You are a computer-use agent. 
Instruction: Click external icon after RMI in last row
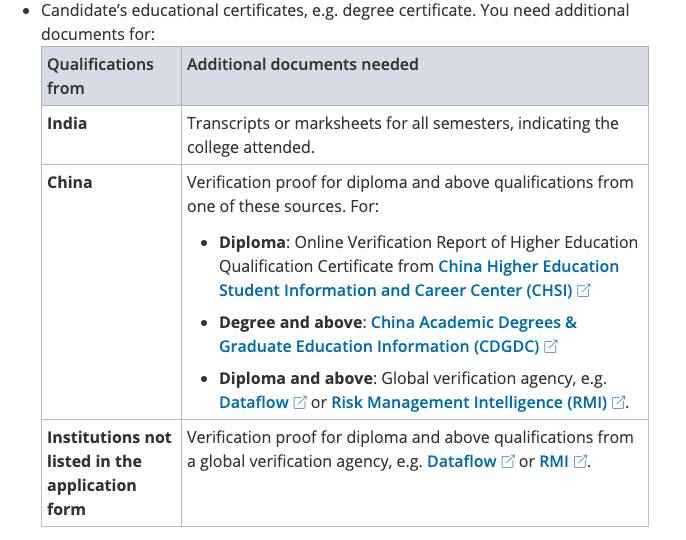580,462
